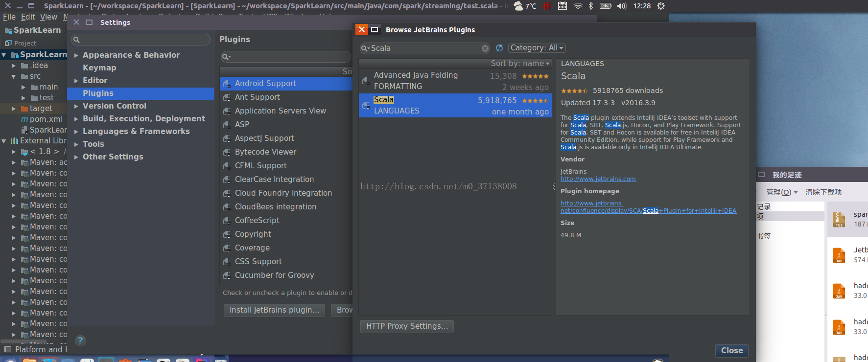Click Install JetBrains plugin button
This screenshot has width=868, height=362.
tap(274, 310)
